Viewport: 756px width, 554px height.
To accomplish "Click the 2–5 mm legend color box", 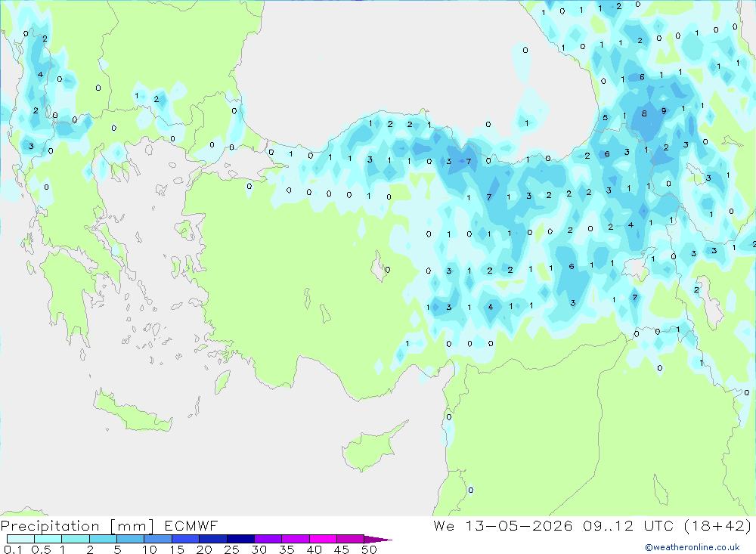I will pos(103,539).
